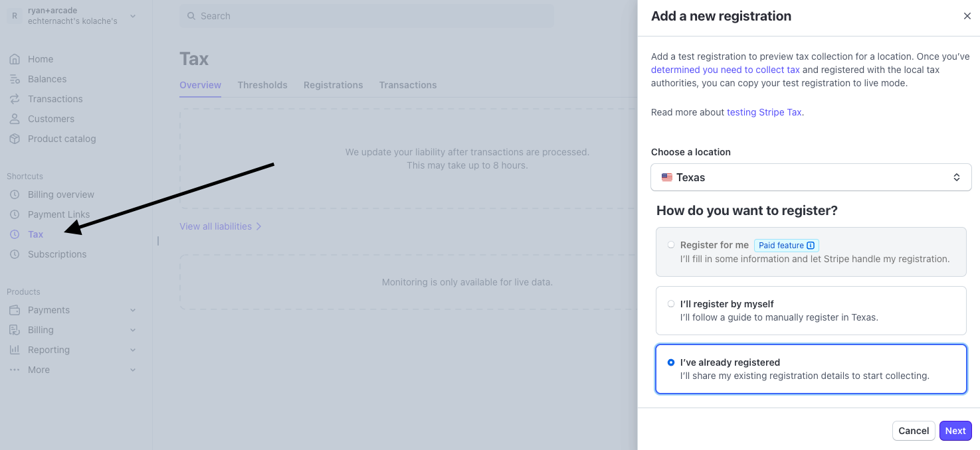980x450 pixels.
Task: Click the Next button
Action: (x=955, y=431)
